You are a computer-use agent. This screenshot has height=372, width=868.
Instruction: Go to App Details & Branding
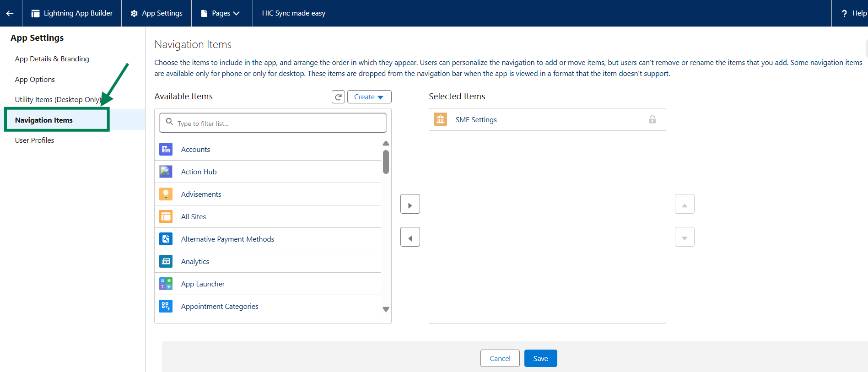(52, 59)
